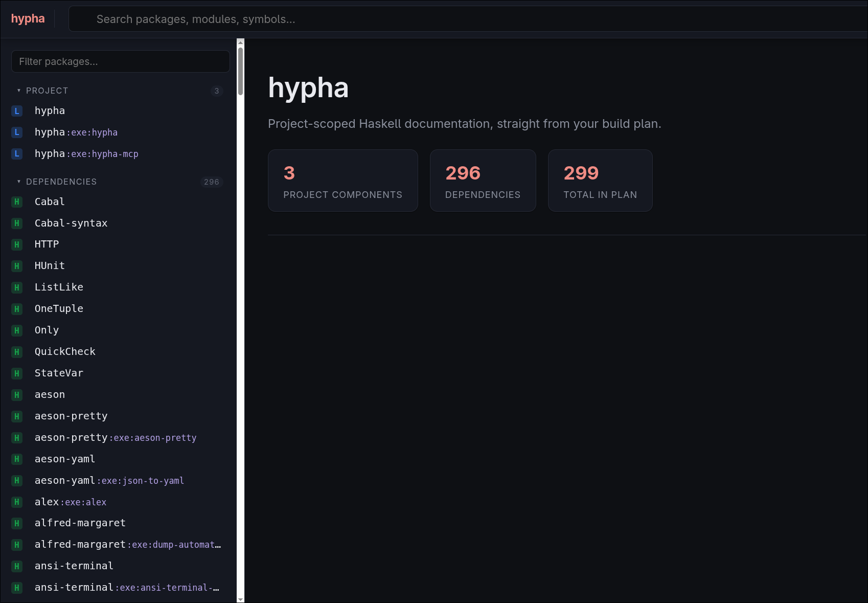Click the H badge beside ansi-terminal library

click(17, 566)
